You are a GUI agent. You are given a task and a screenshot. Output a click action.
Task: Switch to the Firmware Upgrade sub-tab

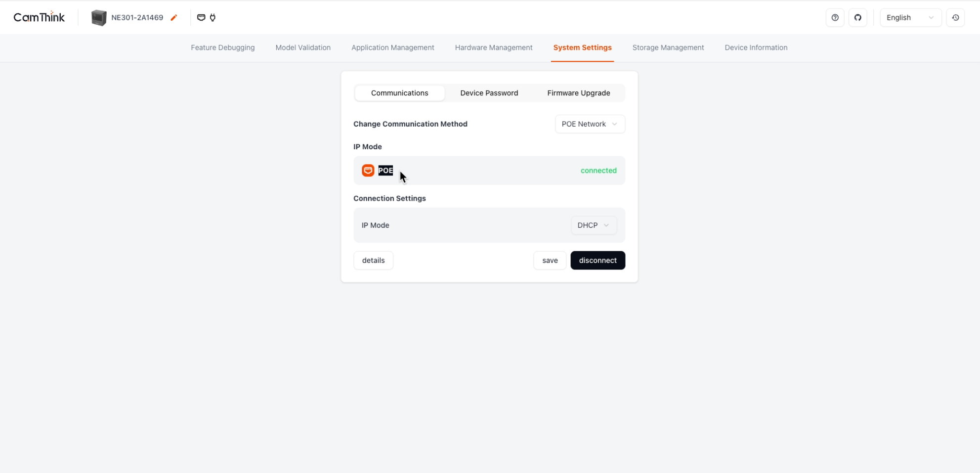(578, 93)
